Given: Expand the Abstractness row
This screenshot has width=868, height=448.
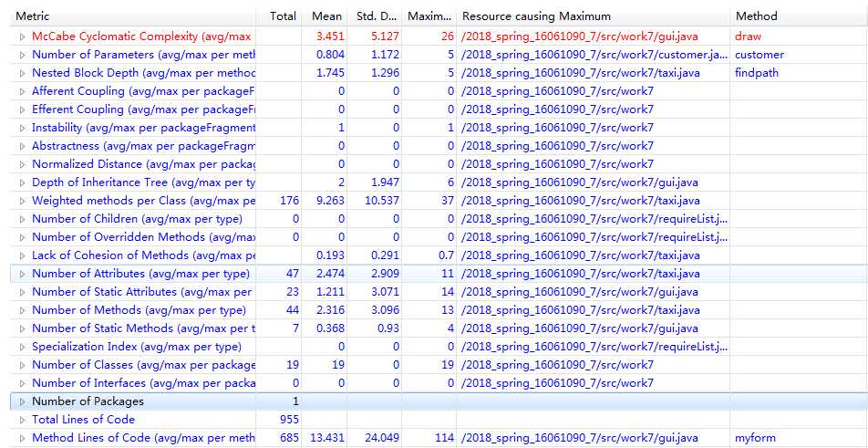Looking at the screenshot, I should coord(22,146).
